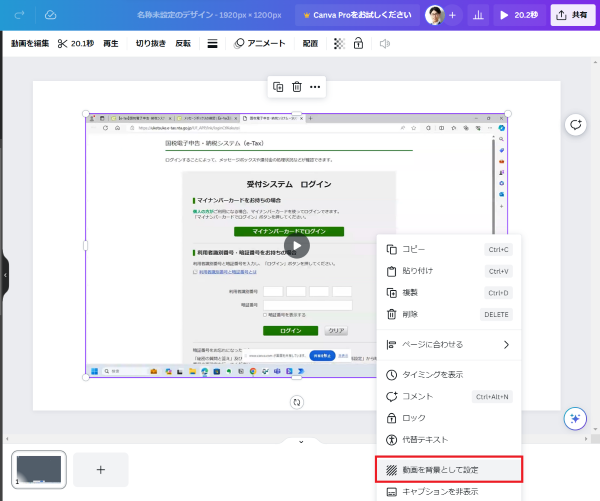The width and height of the screenshot is (600, 501).
Task: Open the 配置 position option
Action: 310,44
